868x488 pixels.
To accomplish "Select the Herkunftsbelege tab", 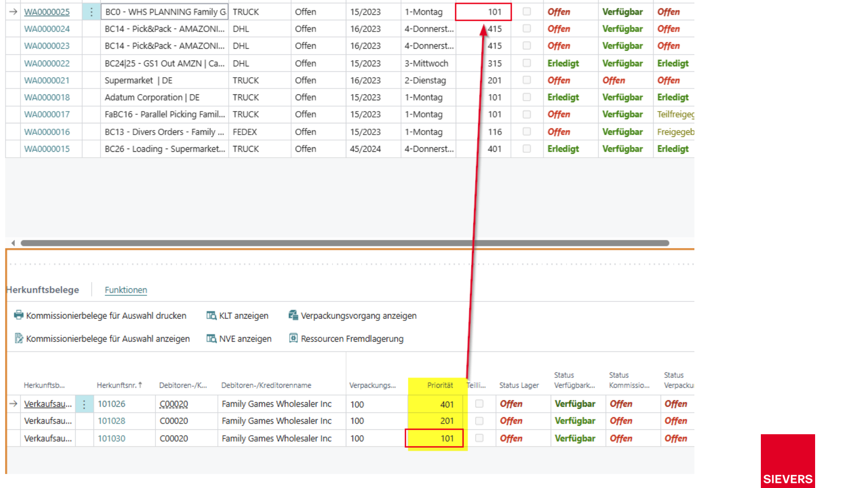I will pos(43,290).
